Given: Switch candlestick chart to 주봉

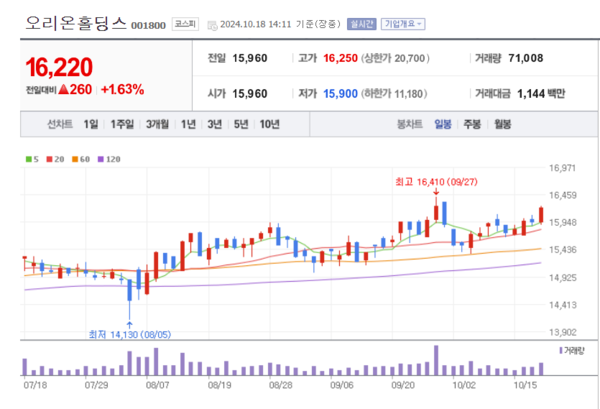Looking at the screenshot, I should [x=471, y=125].
